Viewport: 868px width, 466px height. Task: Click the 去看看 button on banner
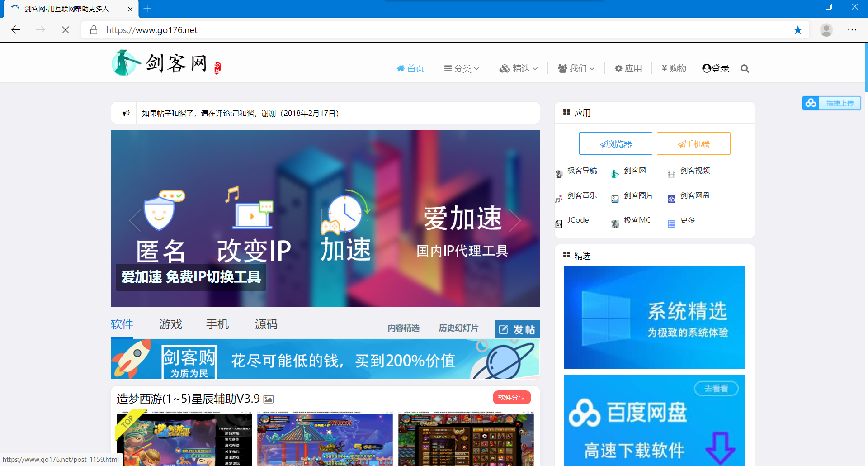click(716, 388)
